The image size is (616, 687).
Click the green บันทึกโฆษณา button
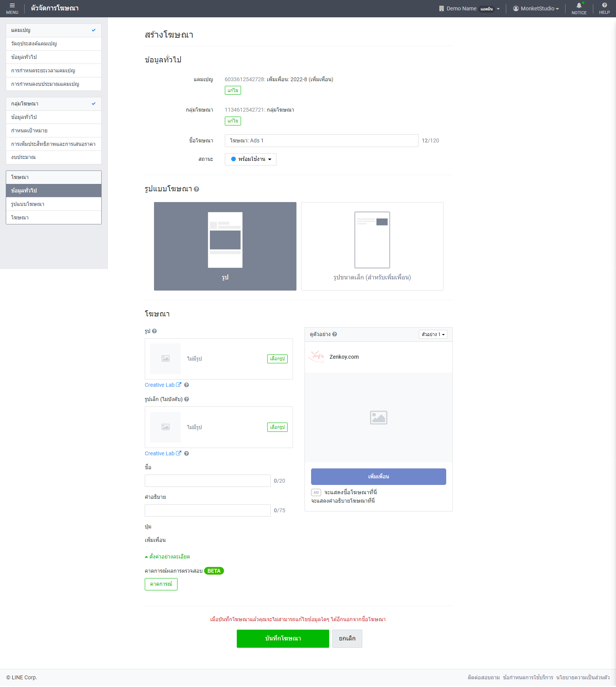pos(283,639)
